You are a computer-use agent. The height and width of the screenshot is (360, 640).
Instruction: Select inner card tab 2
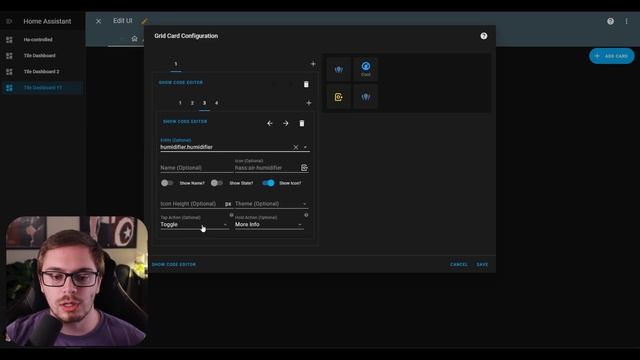[x=192, y=103]
